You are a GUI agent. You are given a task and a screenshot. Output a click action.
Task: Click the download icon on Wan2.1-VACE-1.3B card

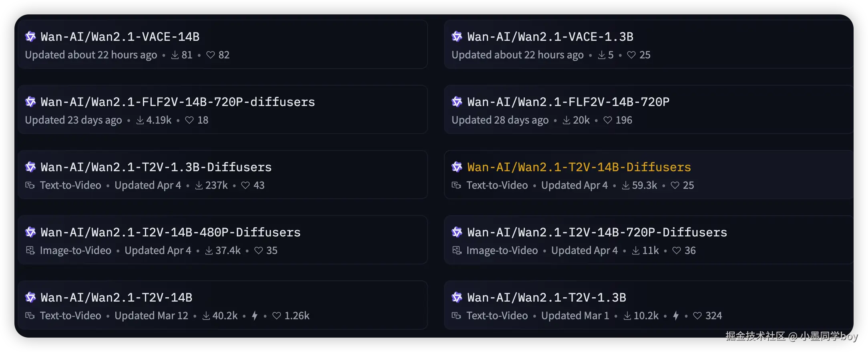coord(601,55)
